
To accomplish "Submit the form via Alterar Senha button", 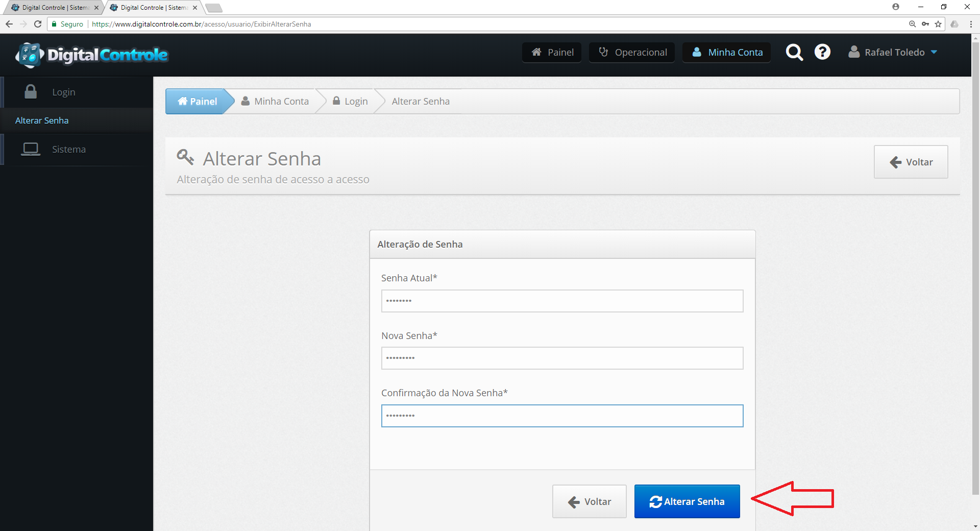I will 687,501.
